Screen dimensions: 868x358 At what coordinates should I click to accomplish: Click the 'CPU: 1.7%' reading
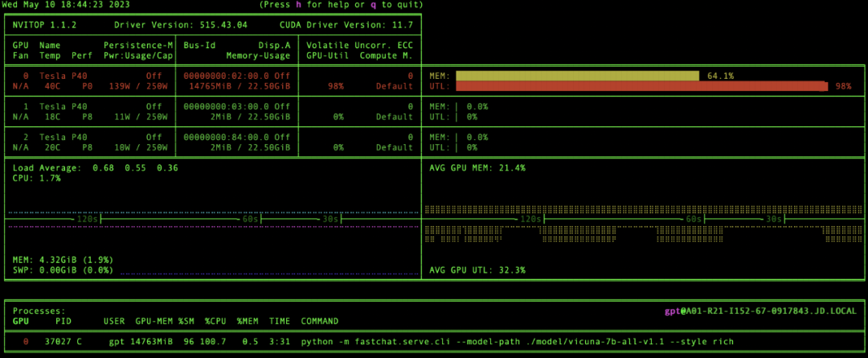pyautogui.click(x=36, y=178)
